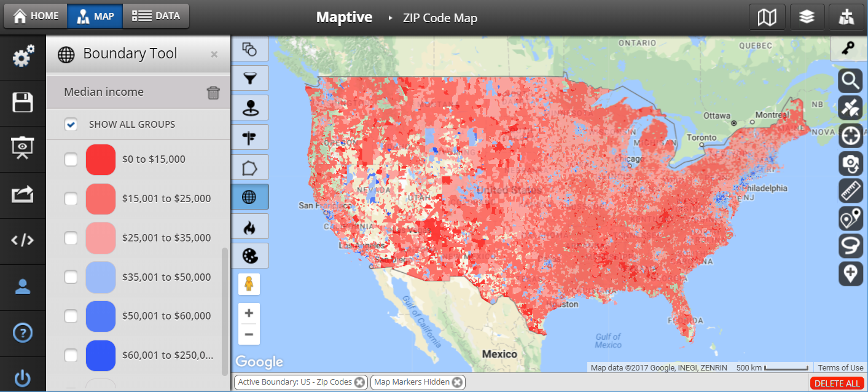This screenshot has height=392, width=868.
Task: Open the presentation view icon
Action: click(23, 149)
